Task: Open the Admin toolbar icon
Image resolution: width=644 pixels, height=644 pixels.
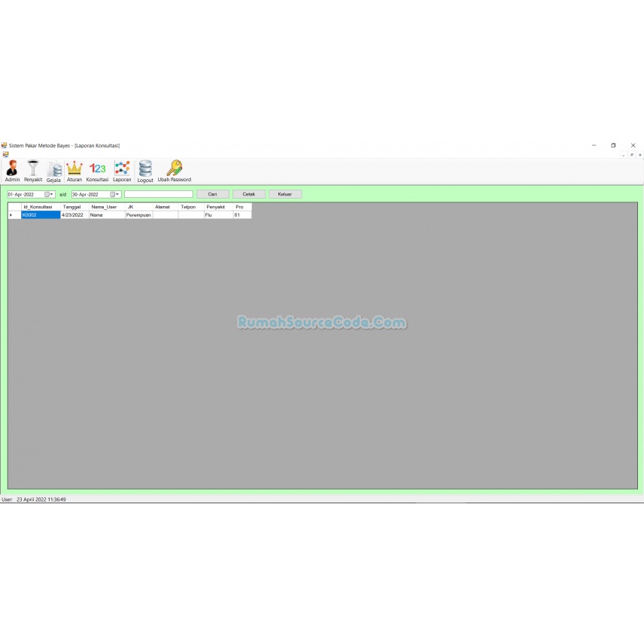Action: tap(12, 171)
